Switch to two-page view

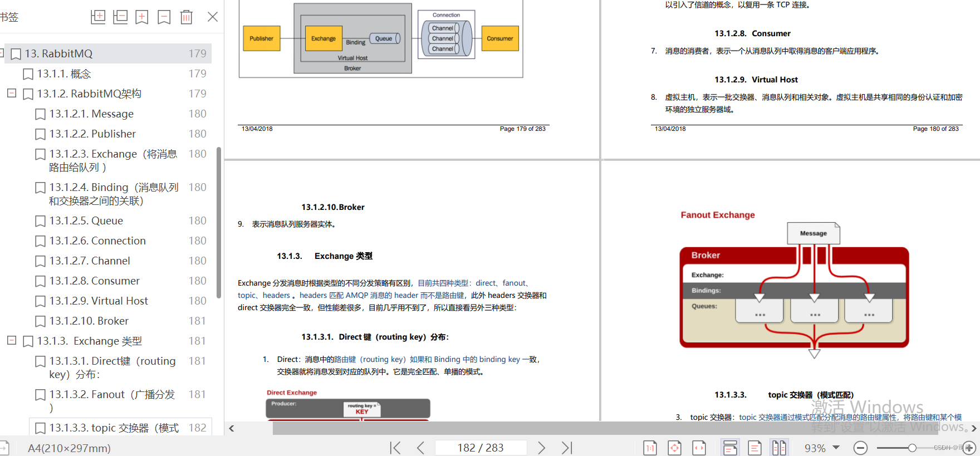pos(779,448)
